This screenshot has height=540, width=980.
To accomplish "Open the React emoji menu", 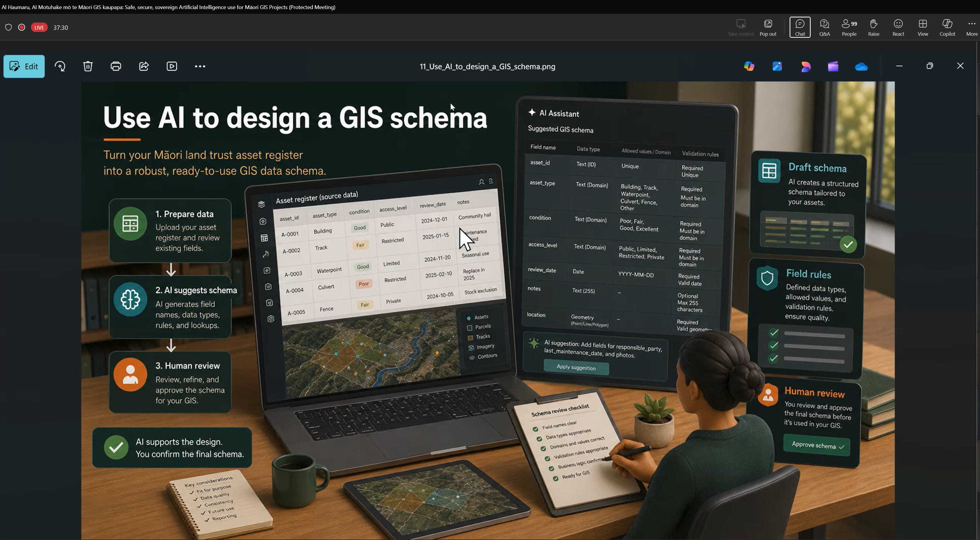I will pyautogui.click(x=898, y=28).
